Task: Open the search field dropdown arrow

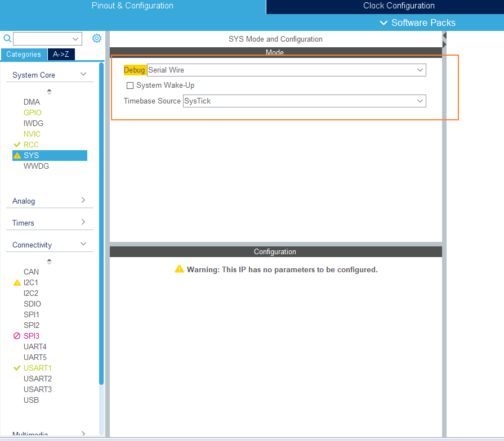Action: click(75, 39)
